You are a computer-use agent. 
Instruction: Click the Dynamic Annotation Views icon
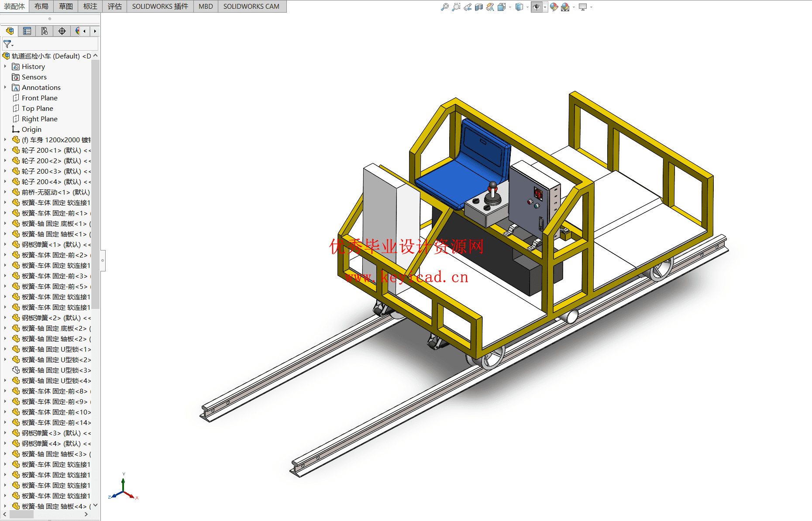point(490,7)
